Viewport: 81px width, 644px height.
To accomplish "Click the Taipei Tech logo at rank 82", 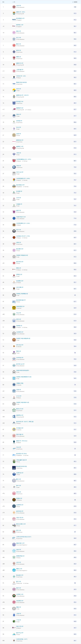I will pyautogui.click(x=14, y=525).
